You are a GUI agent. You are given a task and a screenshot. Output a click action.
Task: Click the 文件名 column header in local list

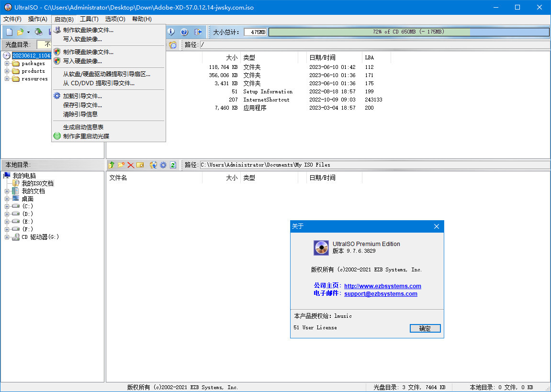tap(154, 178)
